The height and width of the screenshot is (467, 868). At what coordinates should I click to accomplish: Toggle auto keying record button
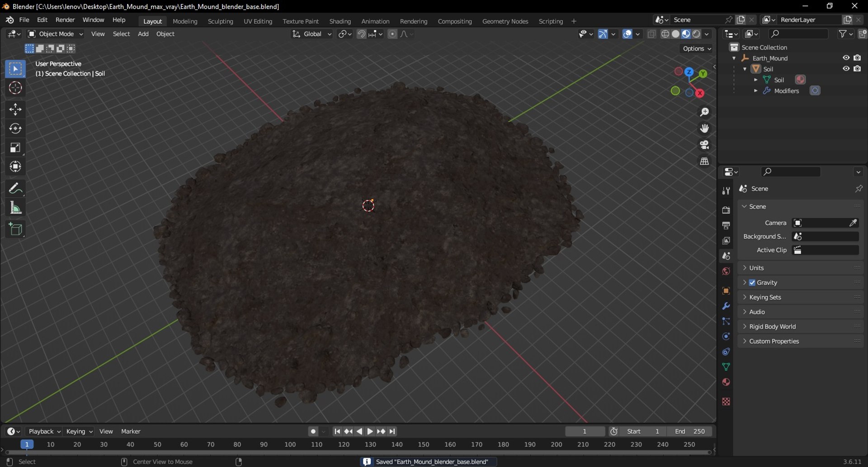pos(313,432)
